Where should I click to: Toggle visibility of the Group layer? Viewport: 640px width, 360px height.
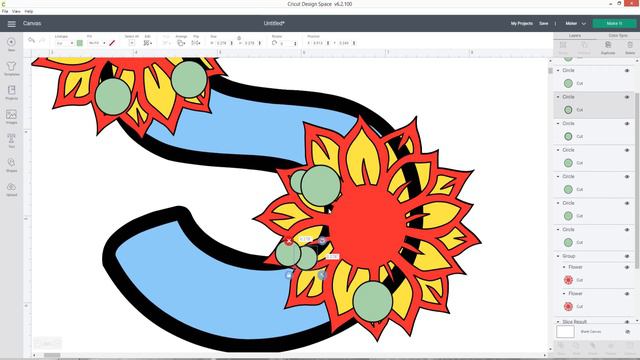[627, 256]
